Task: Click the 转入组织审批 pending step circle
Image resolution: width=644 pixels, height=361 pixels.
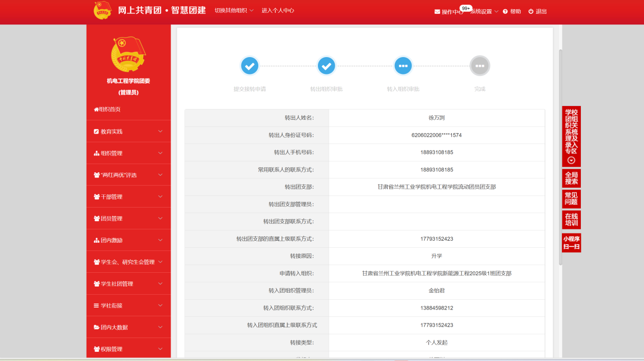Action: [403, 66]
